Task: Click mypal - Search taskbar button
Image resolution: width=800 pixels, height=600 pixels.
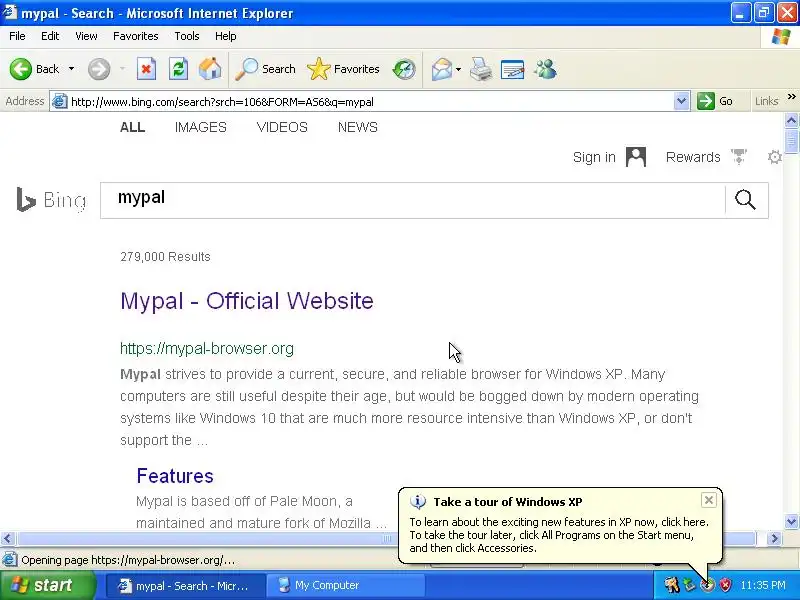Action: [186, 585]
